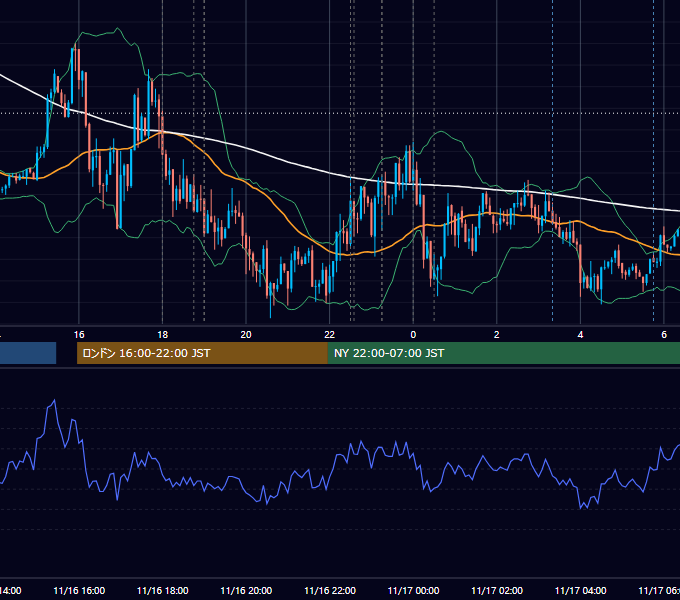Image resolution: width=680 pixels, height=600 pixels.
Task: Click the 11/17 02:00 date label
Action: 497,591
